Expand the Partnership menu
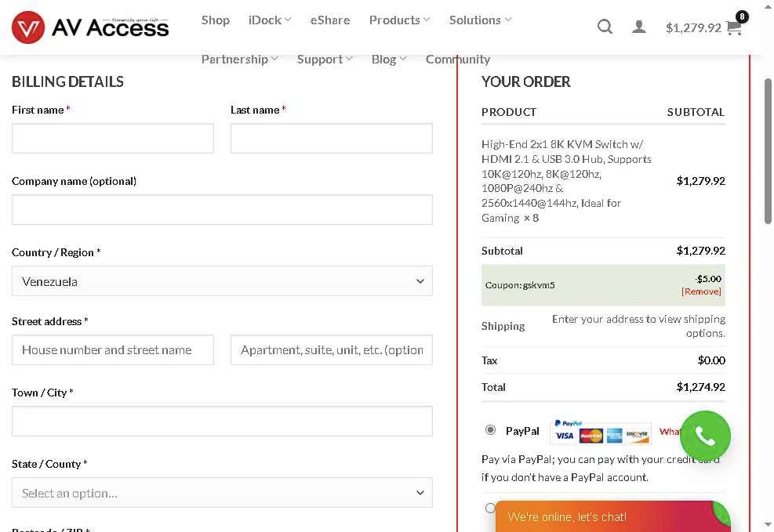This screenshot has width=774, height=532. pos(239,60)
